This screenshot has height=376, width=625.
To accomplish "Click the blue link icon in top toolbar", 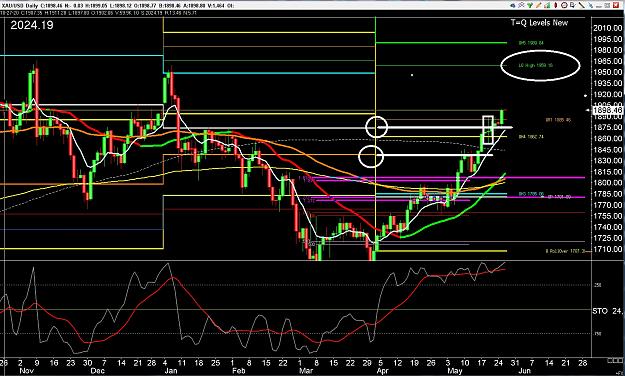I will tap(513, 5).
